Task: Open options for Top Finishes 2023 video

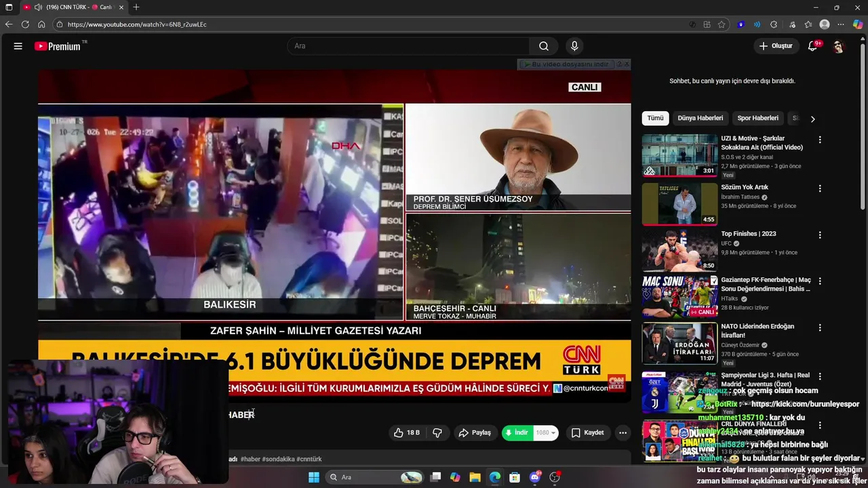Action: 820,235
